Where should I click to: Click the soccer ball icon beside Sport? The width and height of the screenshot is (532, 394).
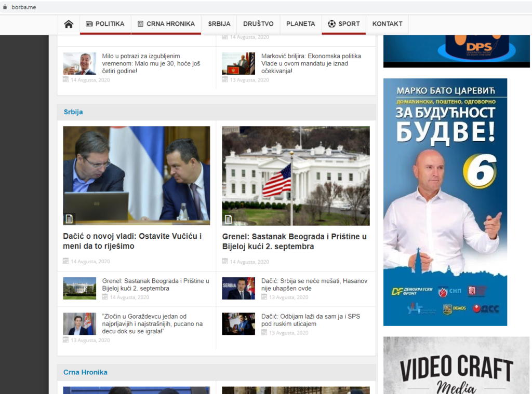(331, 24)
